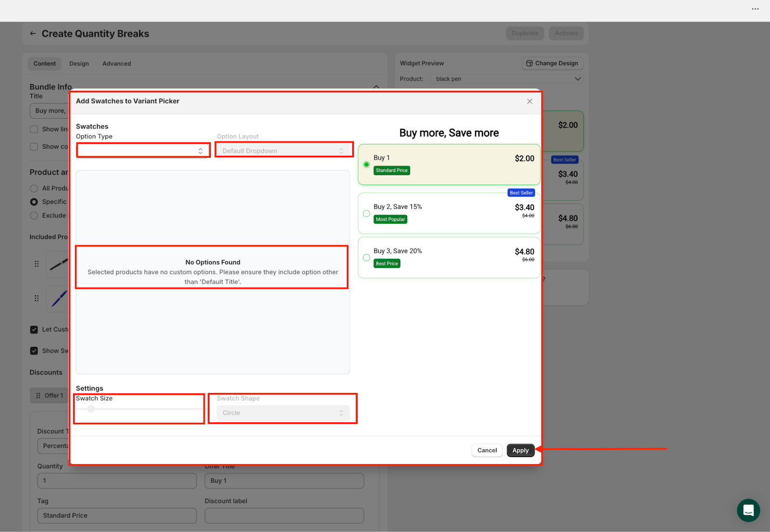The height and width of the screenshot is (532, 770).
Task: Collapse the Bundle Info section chevron
Action: [x=376, y=87]
